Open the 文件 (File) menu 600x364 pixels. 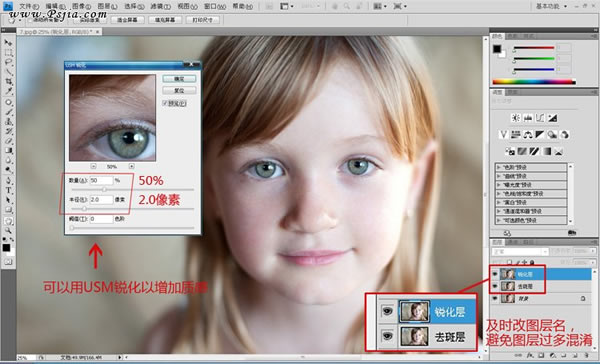[29, 6]
